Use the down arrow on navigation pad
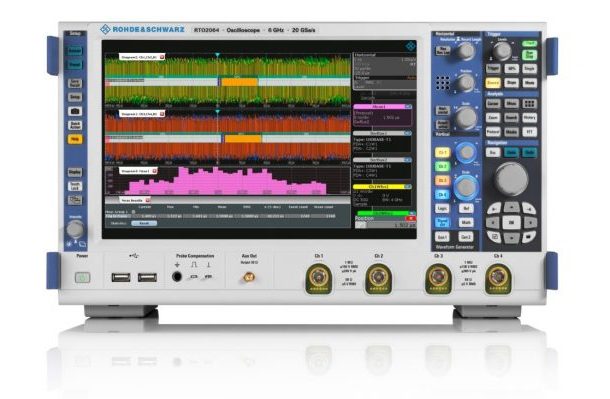The image size is (610, 399). [511, 237]
